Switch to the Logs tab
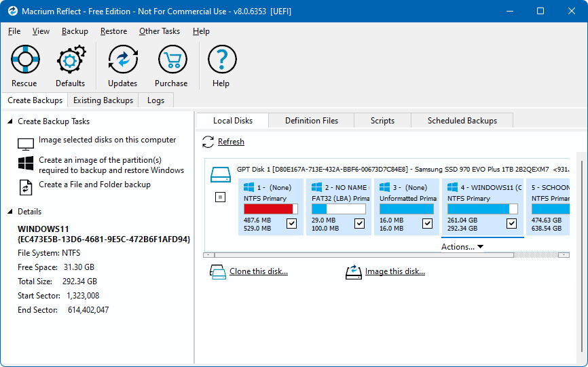This screenshot has width=588, height=367. click(155, 100)
